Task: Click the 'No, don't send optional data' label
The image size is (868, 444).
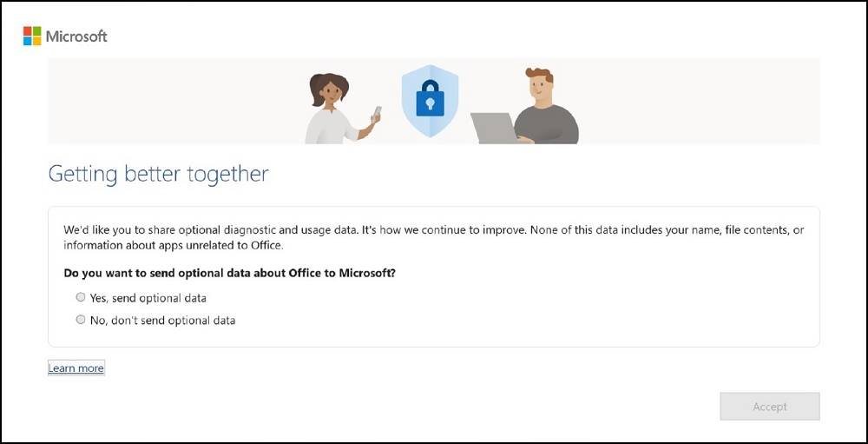Action: point(162,321)
